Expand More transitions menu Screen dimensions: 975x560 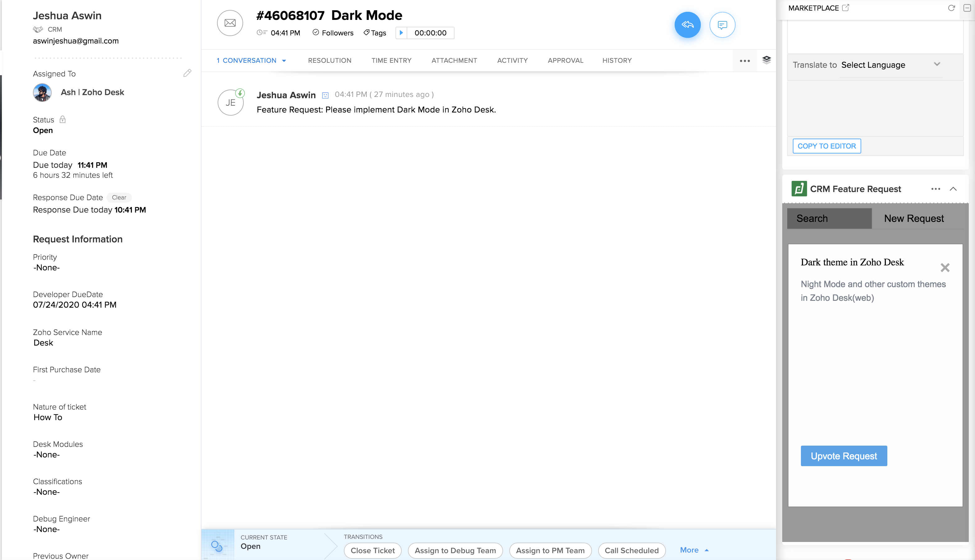point(694,550)
